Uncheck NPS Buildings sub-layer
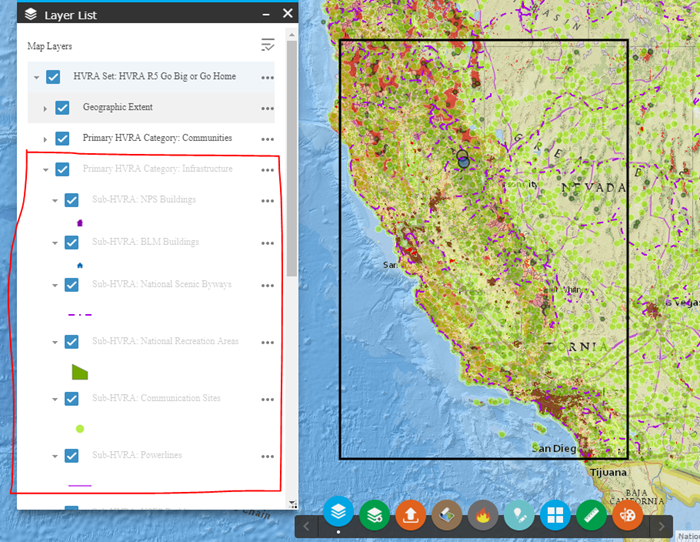Screen dimensions: 700x542 click(x=71, y=200)
